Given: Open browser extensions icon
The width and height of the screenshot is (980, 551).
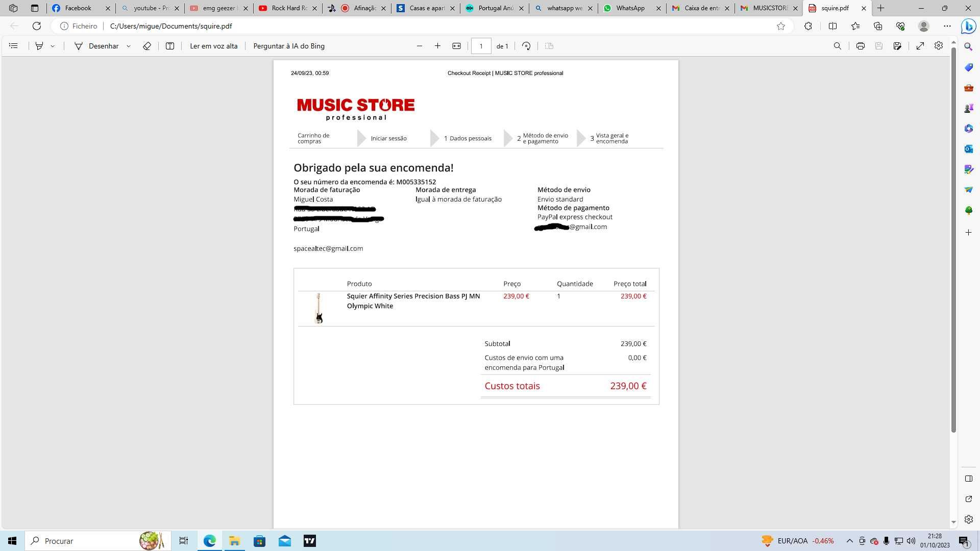Looking at the screenshot, I should (x=808, y=26).
